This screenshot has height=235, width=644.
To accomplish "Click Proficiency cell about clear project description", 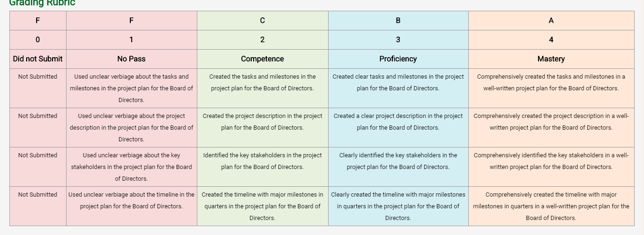I will pyautogui.click(x=398, y=128).
